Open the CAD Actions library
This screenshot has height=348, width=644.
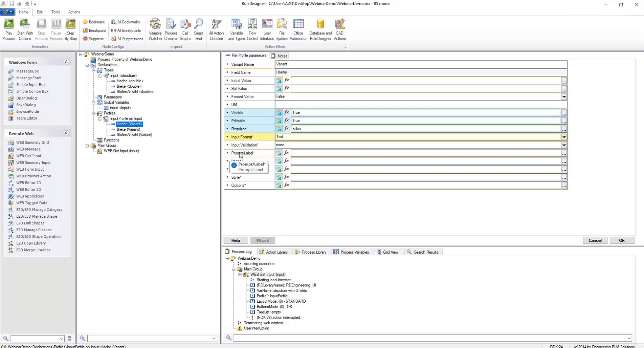point(339,29)
